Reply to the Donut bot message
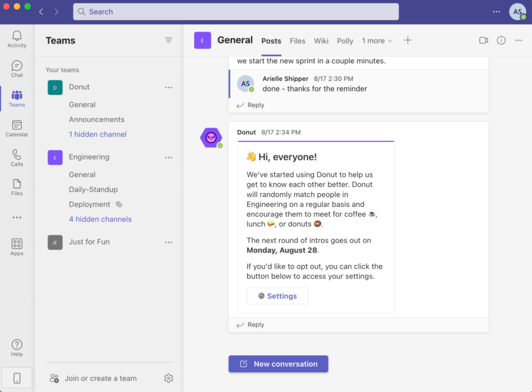 pos(251,324)
